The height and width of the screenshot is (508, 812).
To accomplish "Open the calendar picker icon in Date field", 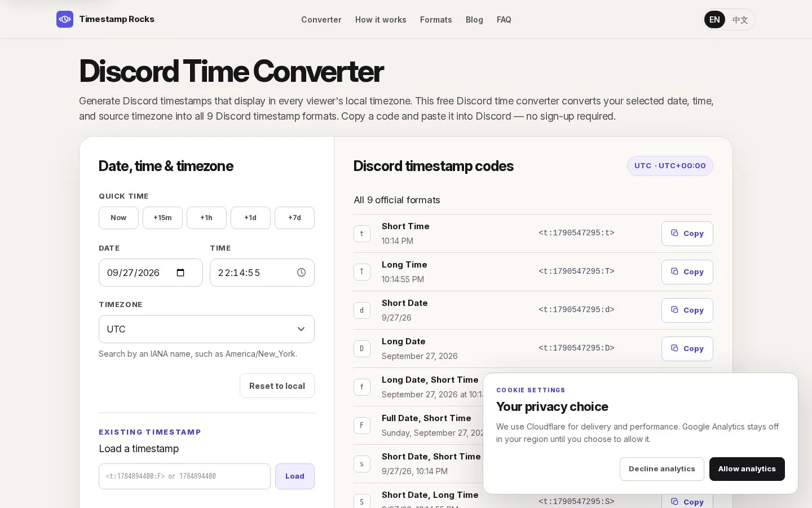I will point(180,273).
